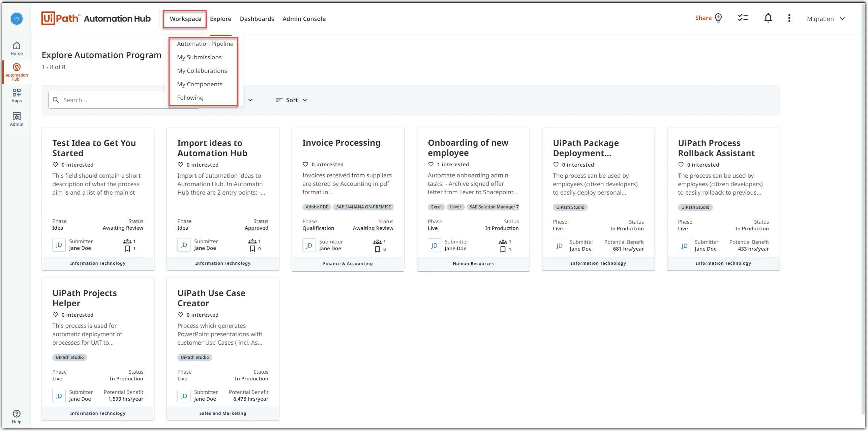The height and width of the screenshot is (431, 868).
Task: Open the Invoice Processing idea title
Action: point(341,143)
